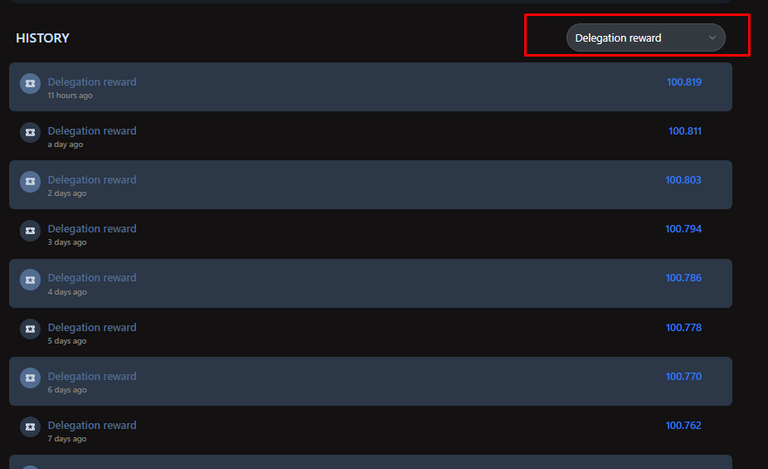Image resolution: width=768 pixels, height=469 pixels.
Task: Open Delegation reward entry from 6 days ago
Action: [x=370, y=381]
